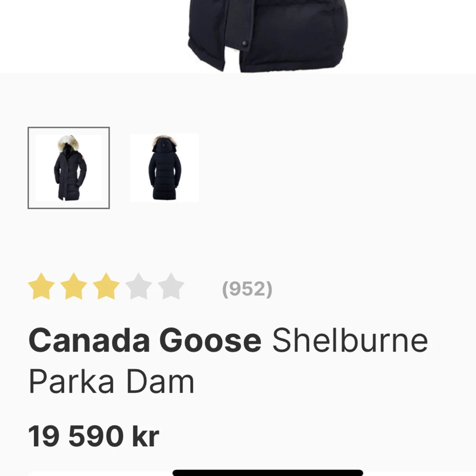
Task: Set rating with fourth gray star
Action: click(139, 286)
